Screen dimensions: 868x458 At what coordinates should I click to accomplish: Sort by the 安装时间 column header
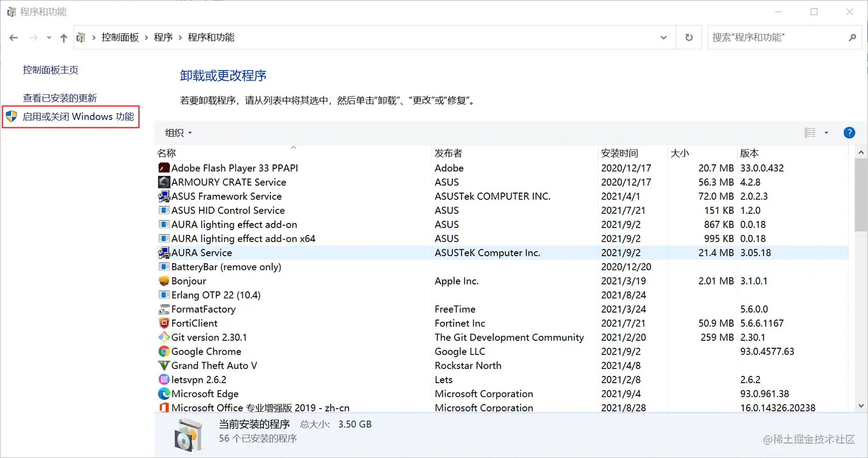[633, 153]
